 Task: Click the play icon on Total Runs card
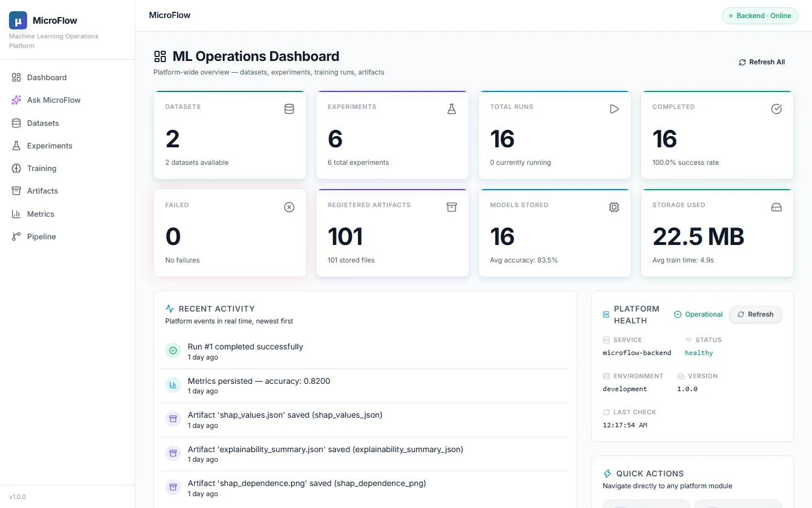[614, 109]
